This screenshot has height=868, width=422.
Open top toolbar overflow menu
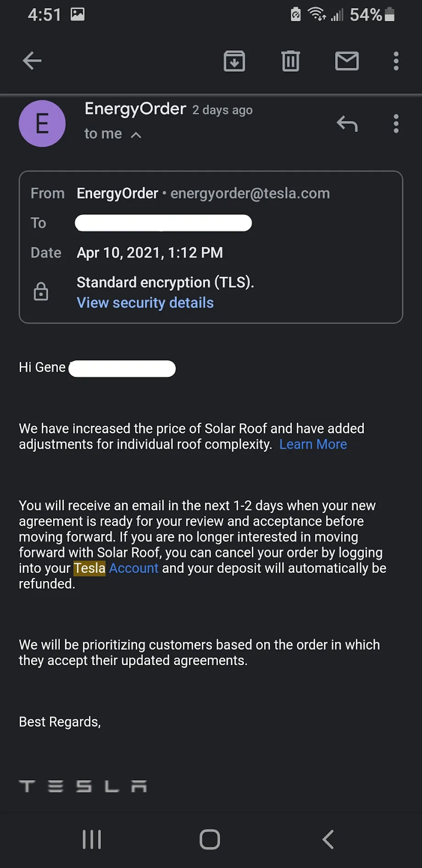(x=396, y=61)
